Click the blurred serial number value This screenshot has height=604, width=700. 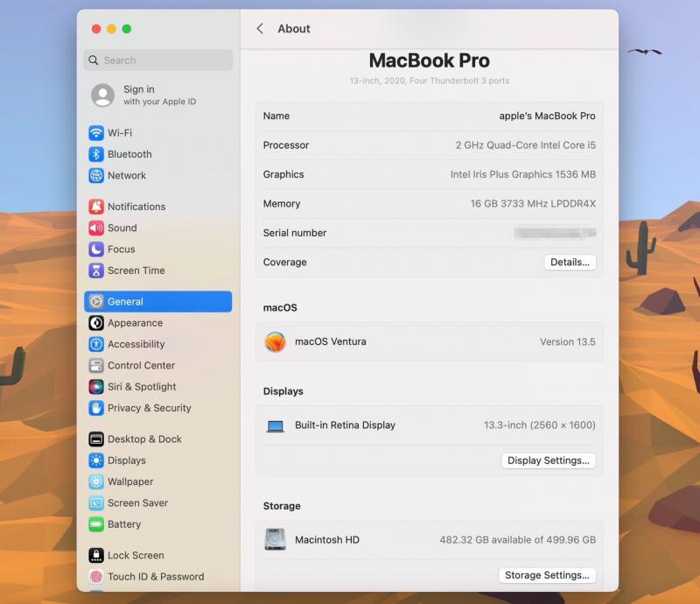tap(555, 233)
